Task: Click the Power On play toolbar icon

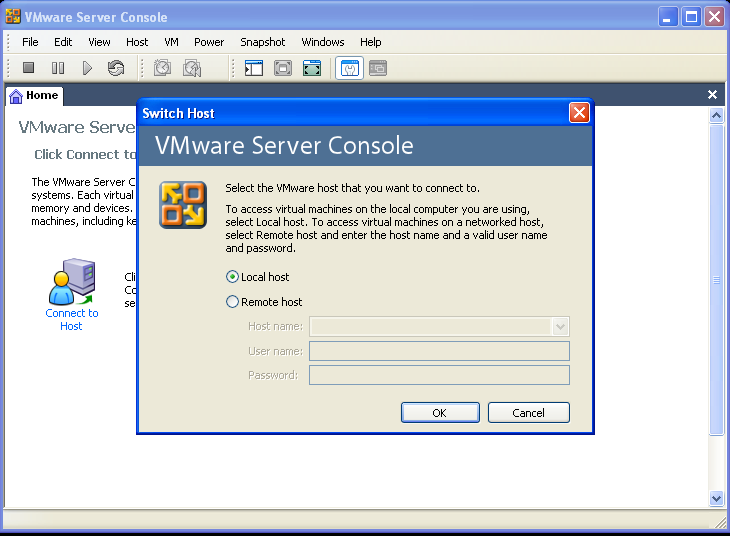Action: pos(87,68)
